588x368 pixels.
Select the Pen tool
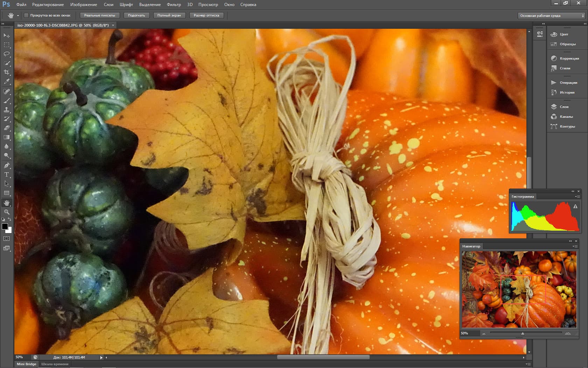[x=7, y=165]
